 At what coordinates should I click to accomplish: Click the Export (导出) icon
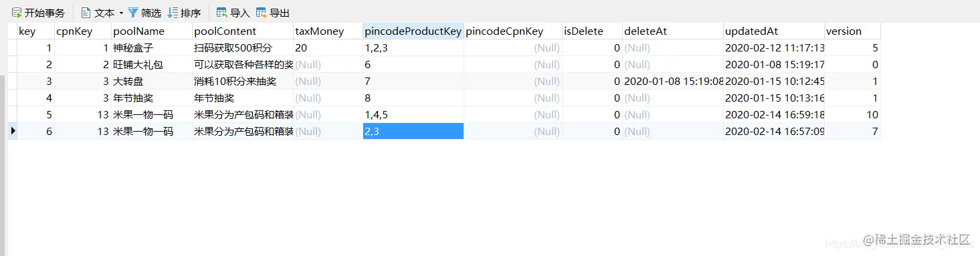coord(262,13)
